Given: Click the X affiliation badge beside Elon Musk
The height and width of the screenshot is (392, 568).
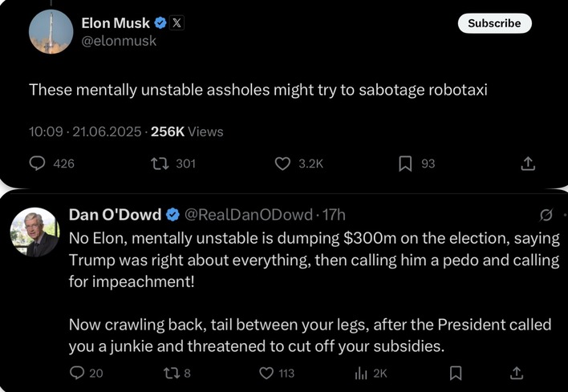Looking at the screenshot, I should [x=177, y=23].
